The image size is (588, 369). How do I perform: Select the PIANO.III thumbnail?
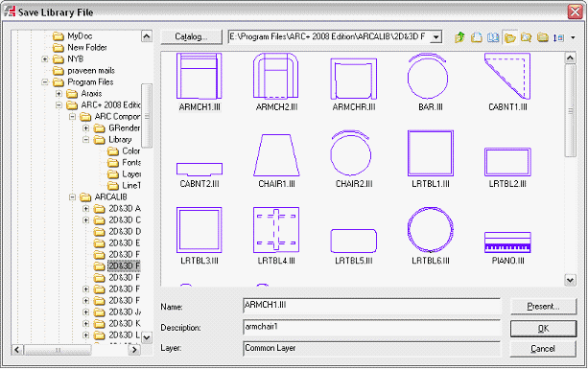coord(507,242)
